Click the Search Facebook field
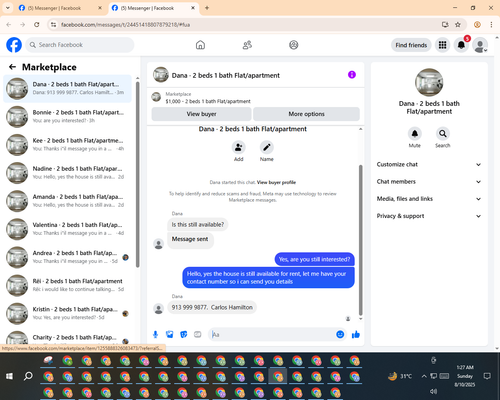 click(80, 45)
